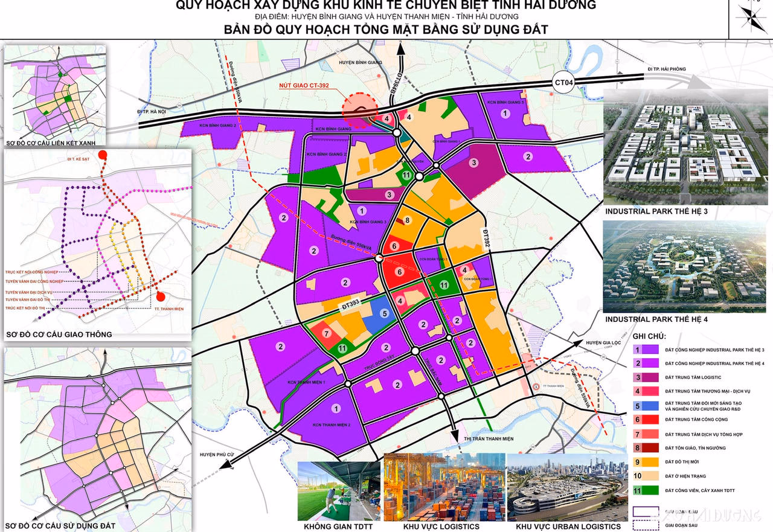Click the red Kẻ Sặt endpoint dot
773x532 pixels.
click(x=103, y=155)
